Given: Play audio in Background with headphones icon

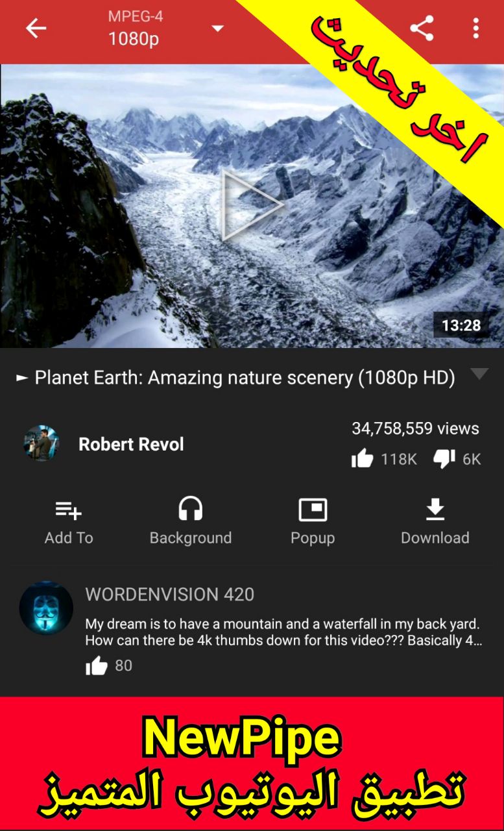Looking at the screenshot, I should [x=190, y=521].
